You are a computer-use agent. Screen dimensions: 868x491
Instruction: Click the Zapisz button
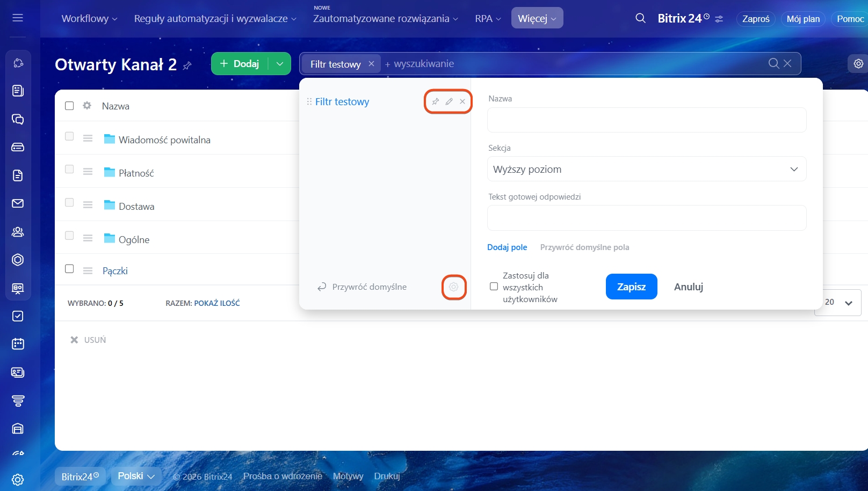point(632,287)
